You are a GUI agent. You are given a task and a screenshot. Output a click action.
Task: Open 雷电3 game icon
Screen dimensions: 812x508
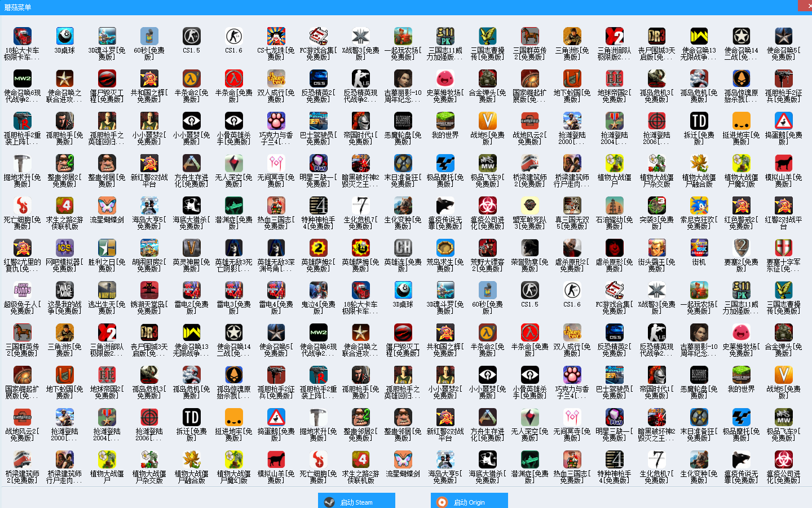(x=233, y=291)
